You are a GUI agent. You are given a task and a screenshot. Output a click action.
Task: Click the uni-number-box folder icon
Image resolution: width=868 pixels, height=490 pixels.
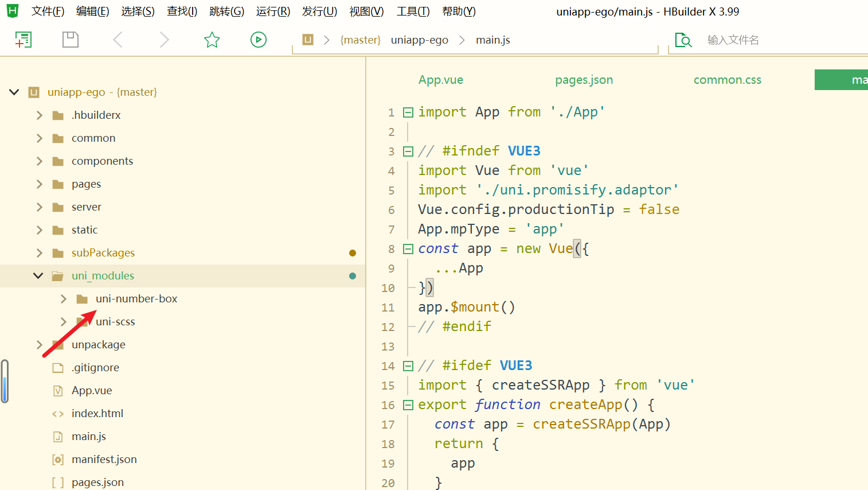point(82,299)
